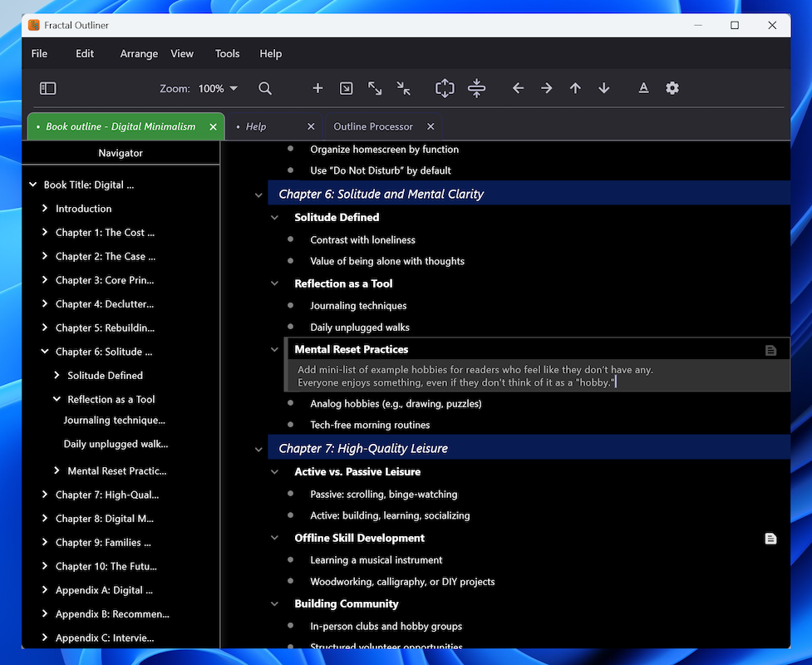Move item down using the down arrow
Image resolution: width=812 pixels, height=665 pixels.
[603, 88]
